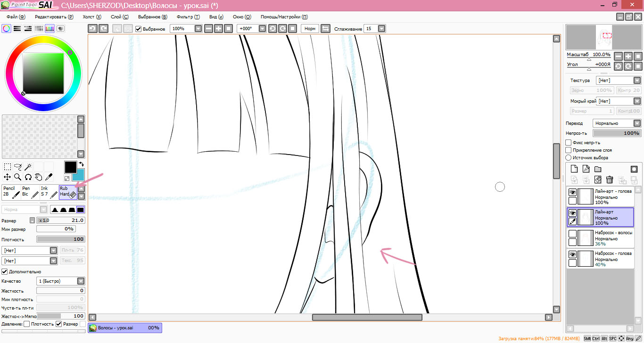644x343 pixels.
Task: Select the Источник выбора radio button
Action: 569,157
